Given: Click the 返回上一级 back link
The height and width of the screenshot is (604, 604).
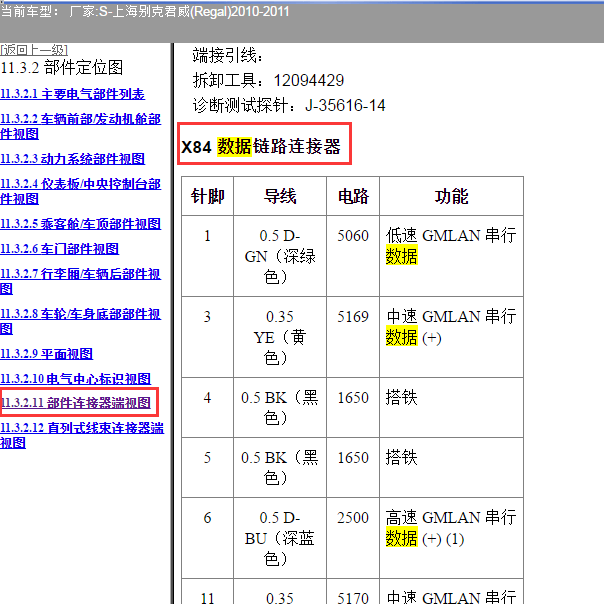Looking at the screenshot, I should point(34,50).
